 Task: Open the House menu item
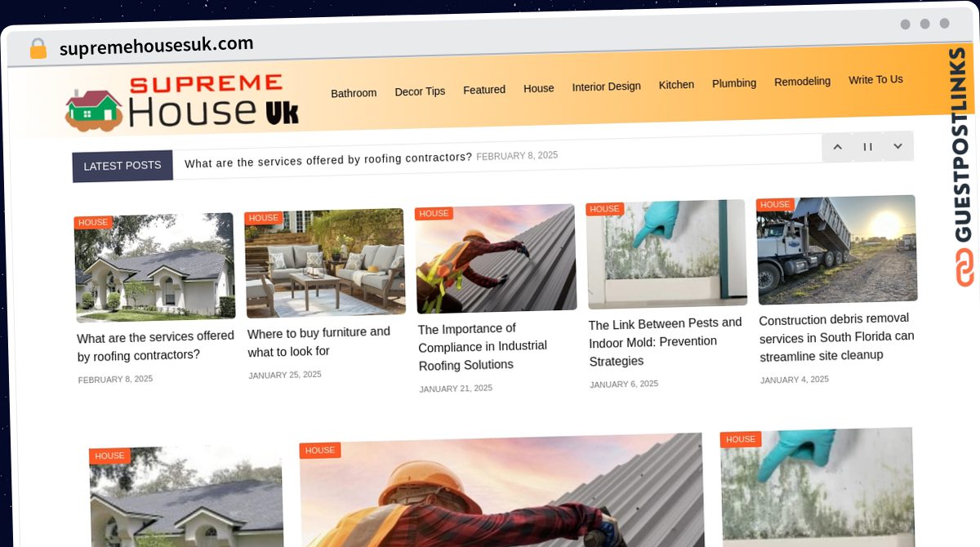point(539,88)
